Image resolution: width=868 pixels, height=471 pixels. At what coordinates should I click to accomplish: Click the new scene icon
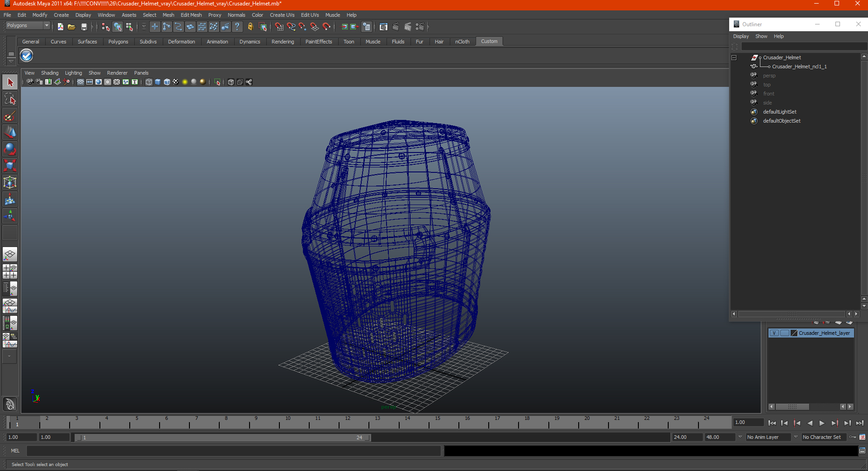click(60, 27)
